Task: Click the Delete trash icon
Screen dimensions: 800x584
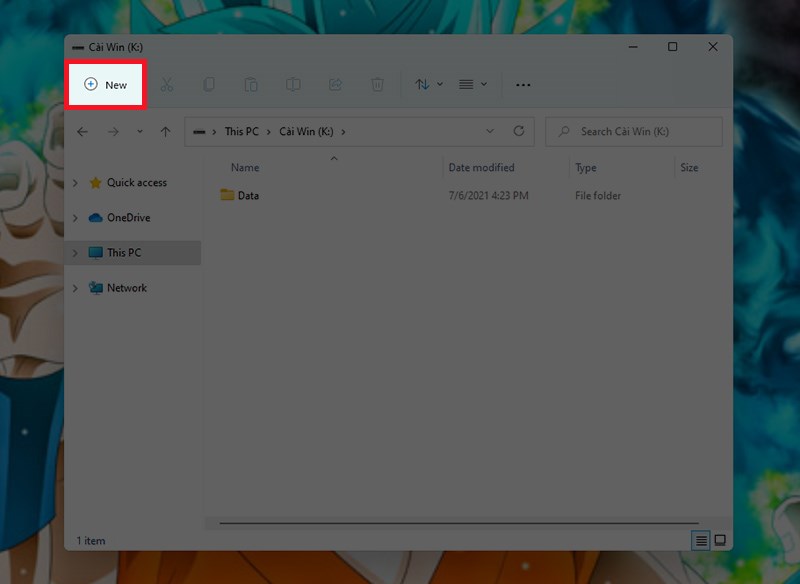Action: 377,85
